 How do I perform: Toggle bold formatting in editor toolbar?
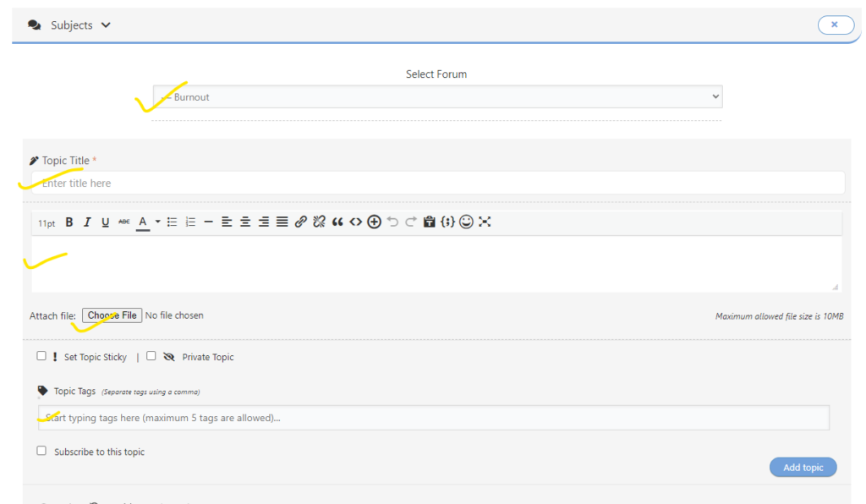[69, 222]
